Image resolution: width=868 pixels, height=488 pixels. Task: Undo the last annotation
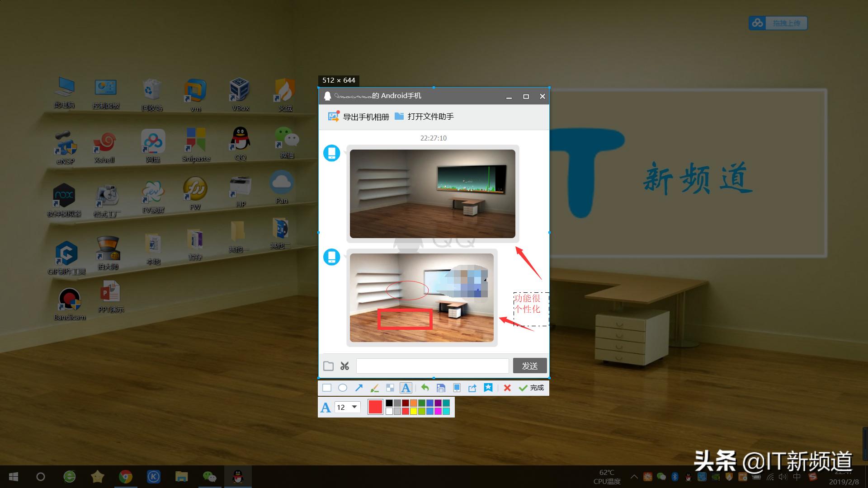click(425, 388)
